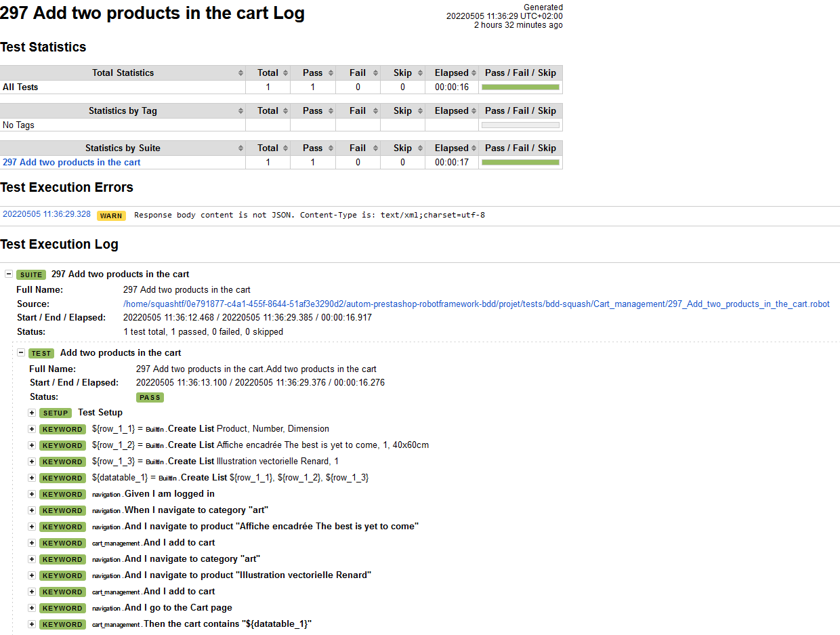Click the green PASS status label
840x635 pixels.
150,398
